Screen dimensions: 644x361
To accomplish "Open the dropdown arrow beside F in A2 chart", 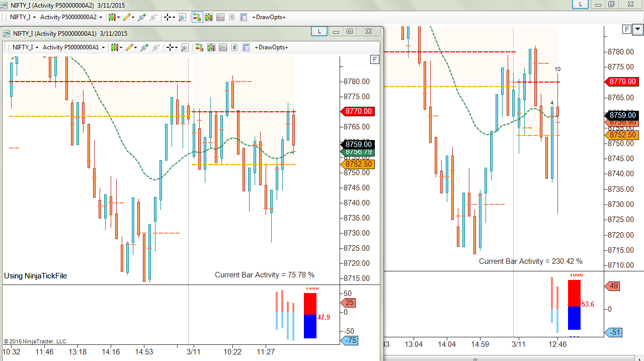I will 637,29.
